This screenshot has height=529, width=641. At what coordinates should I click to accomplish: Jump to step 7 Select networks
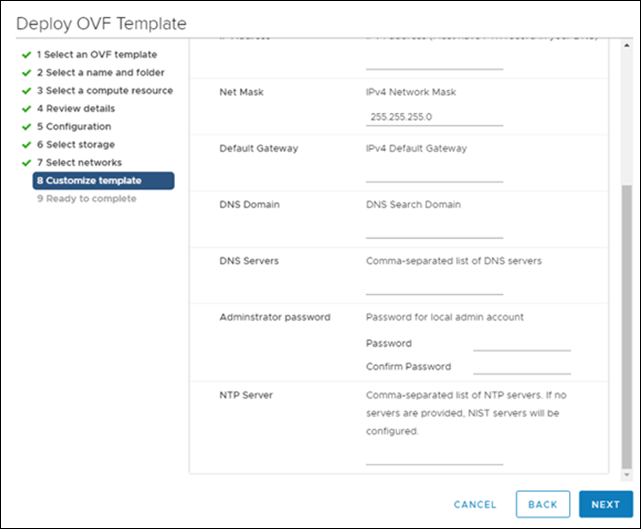point(83,162)
